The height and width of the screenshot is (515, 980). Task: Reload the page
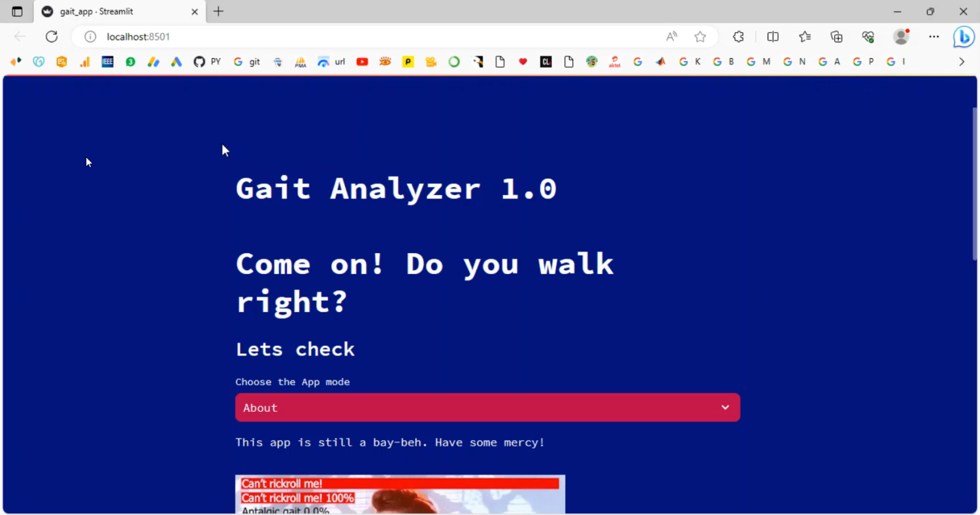click(x=52, y=37)
